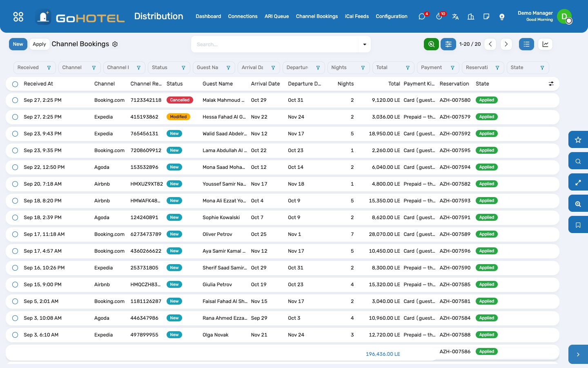Open the sticky note icon

(x=486, y=16)
